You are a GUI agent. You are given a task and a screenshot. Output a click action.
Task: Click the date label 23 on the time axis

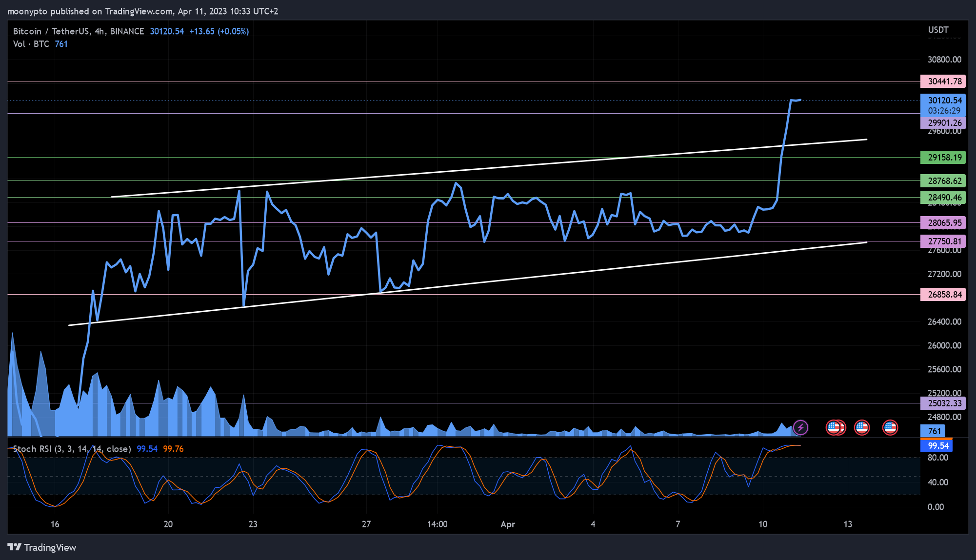(253, 524)
